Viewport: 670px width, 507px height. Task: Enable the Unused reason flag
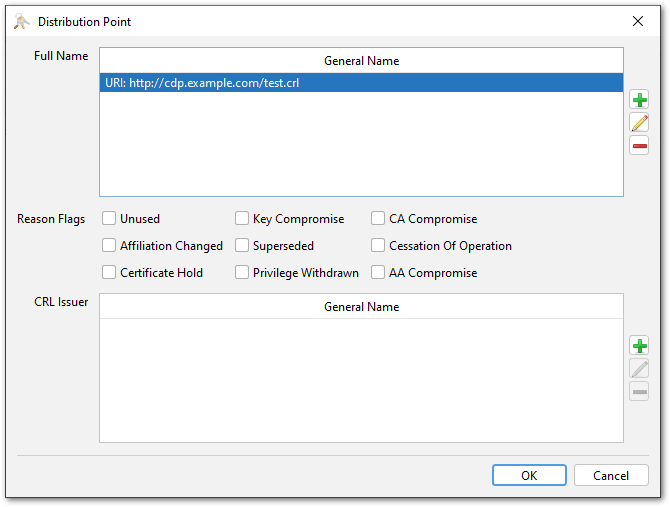point(110,219)
